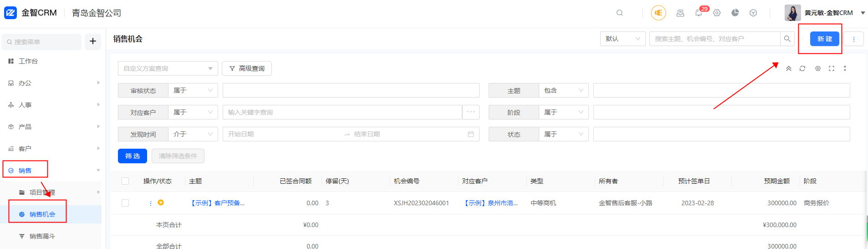Image resolution: width=868 pixels, height=249 pixels.
Task: Open 审核状态 operator dropdown 属于
Action: pos(193,90)
